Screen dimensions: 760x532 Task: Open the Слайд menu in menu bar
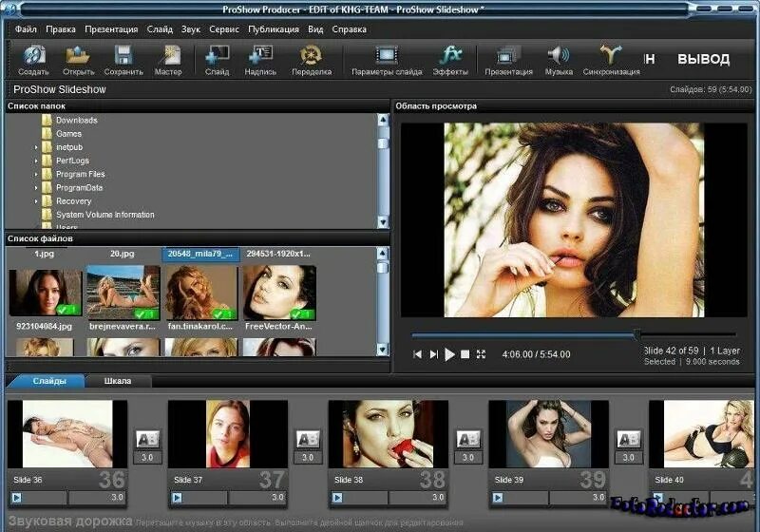click(160, 29)
